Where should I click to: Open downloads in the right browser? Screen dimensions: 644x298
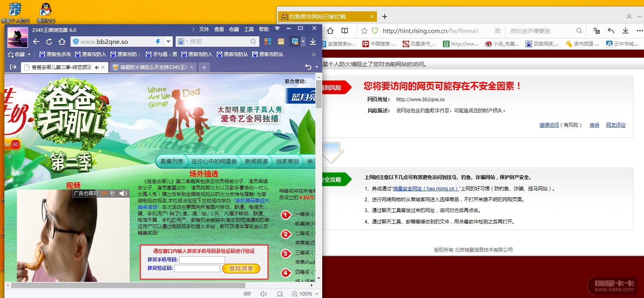(x=625, y=31)
